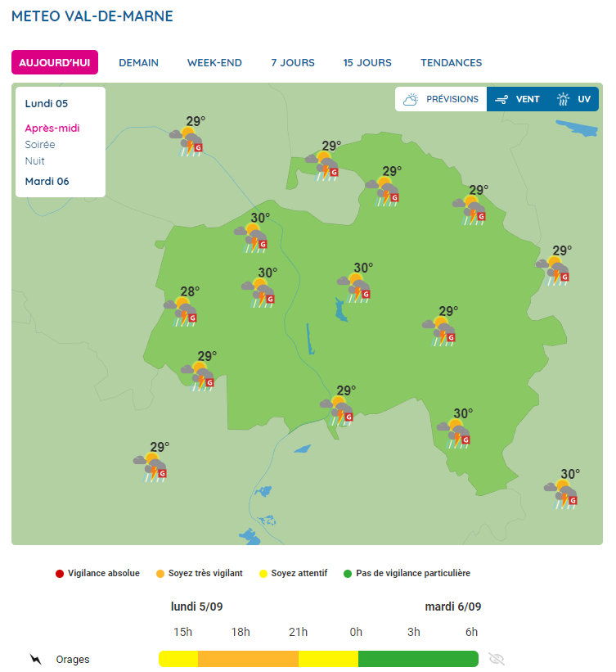Select the 7 JOURS tab

click(293, 62)
